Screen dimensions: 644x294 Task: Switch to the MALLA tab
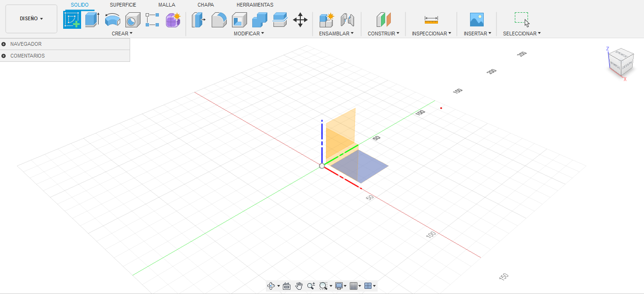[x=167, y=5]
